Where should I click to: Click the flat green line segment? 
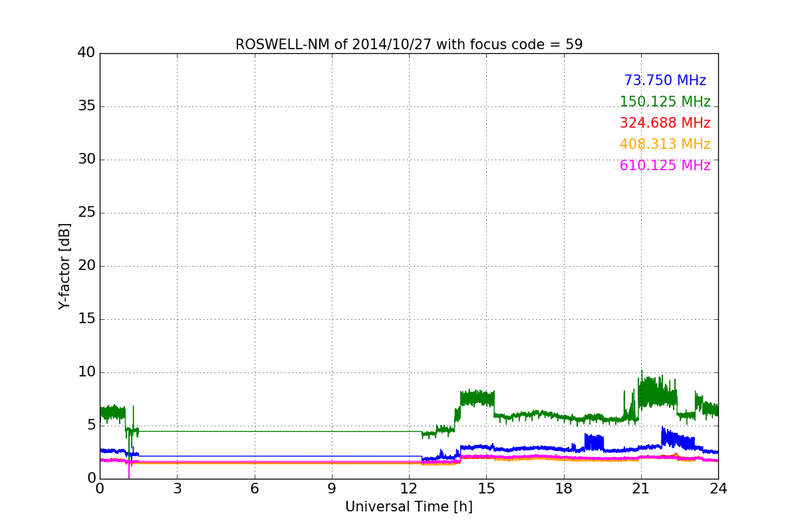[x=279, y=431]
